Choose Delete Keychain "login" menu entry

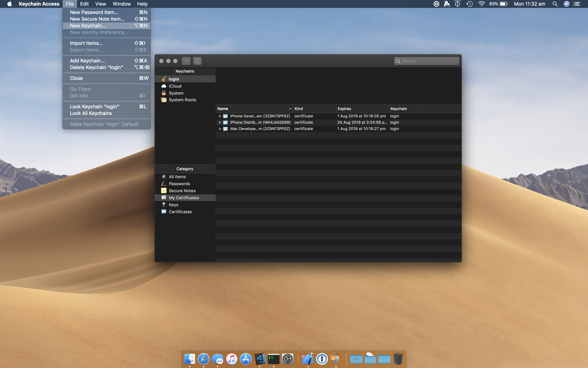pos(106,67)
